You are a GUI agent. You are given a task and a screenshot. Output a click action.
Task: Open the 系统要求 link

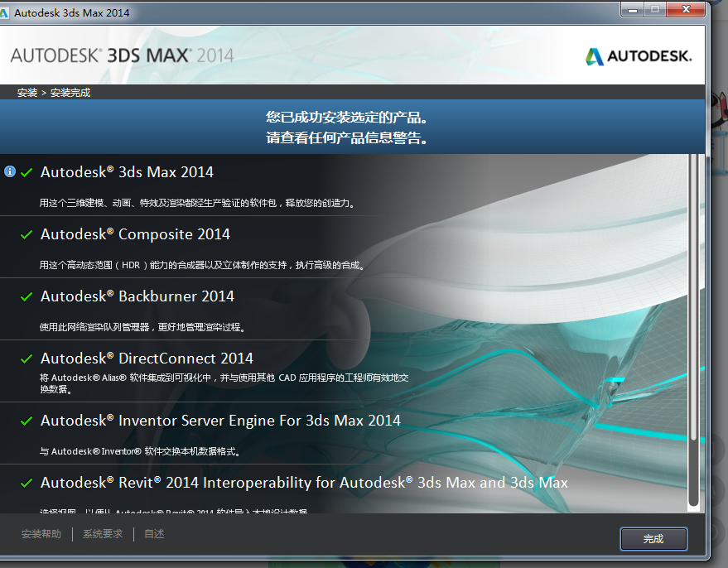[x=103, y=534]
